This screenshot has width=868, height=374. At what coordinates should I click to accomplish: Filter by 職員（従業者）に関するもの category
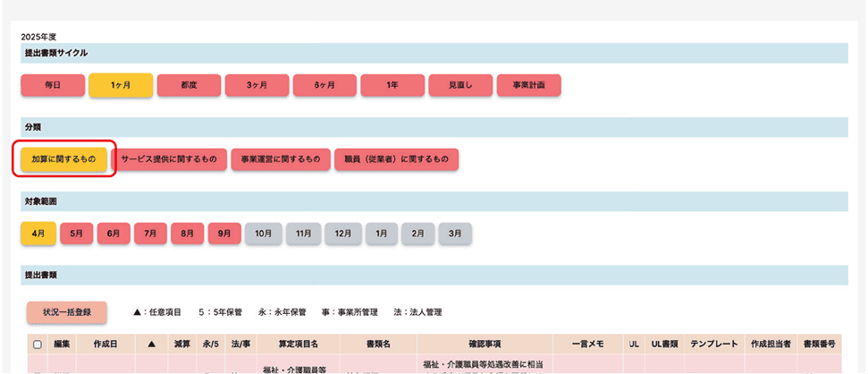pyautogui.click(x=396, y=159)
